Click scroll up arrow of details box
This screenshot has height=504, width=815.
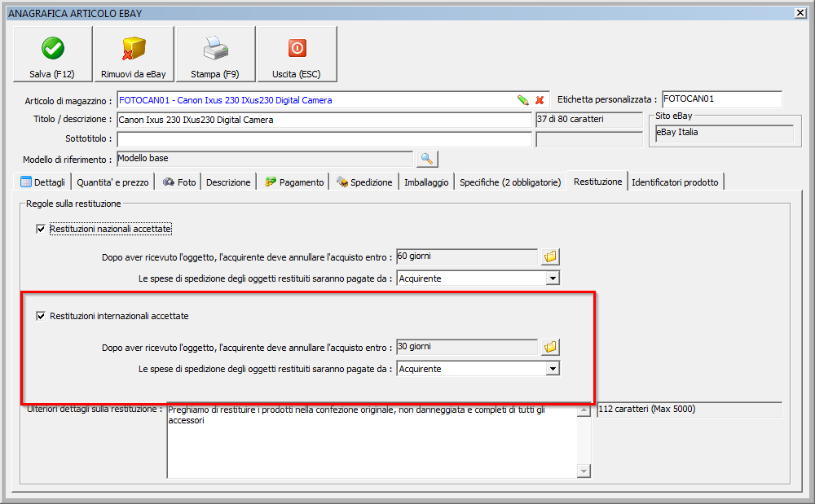(x=584, y=410)
